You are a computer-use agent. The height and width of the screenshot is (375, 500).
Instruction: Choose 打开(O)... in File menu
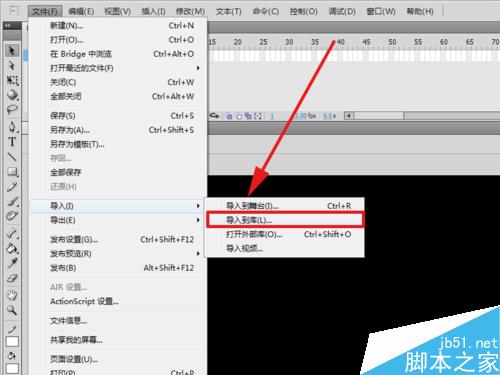(118, 40)
